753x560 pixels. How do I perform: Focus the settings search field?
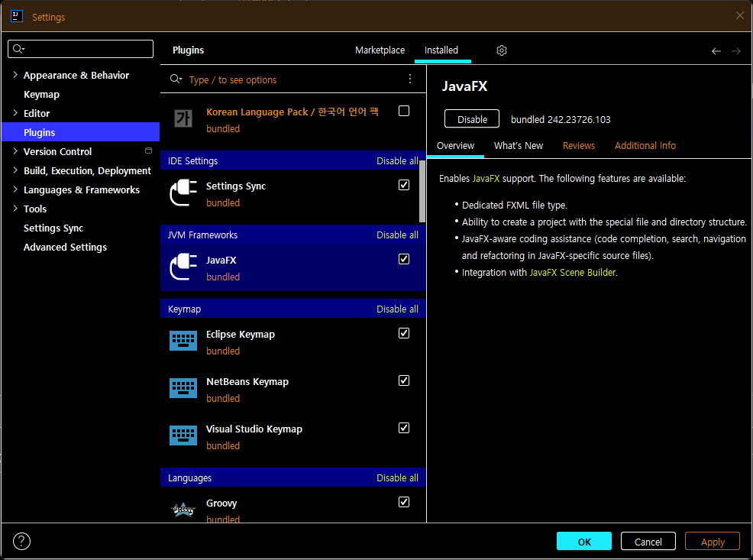pos(81,49)
